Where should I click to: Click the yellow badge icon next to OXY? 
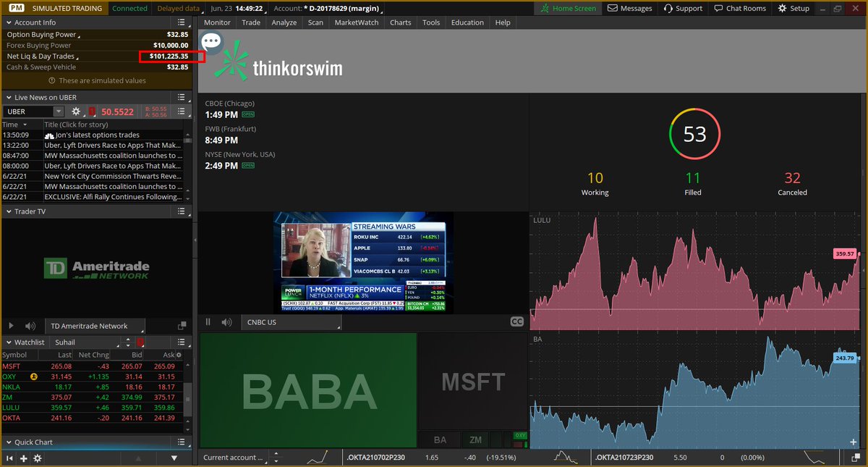33,376
